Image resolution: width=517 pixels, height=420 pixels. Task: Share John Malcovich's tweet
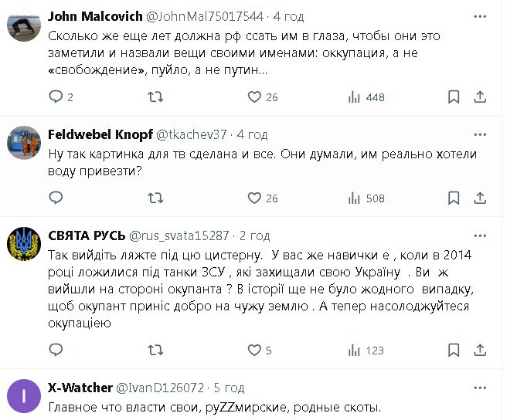coord(480,97)
